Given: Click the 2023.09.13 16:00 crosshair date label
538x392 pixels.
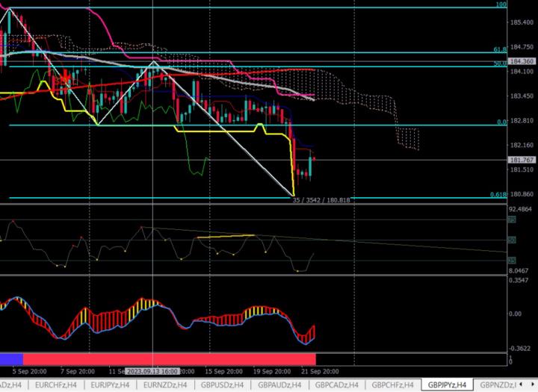Looking at the screenshot, I should pyautogui.click(x=152, y=370).
